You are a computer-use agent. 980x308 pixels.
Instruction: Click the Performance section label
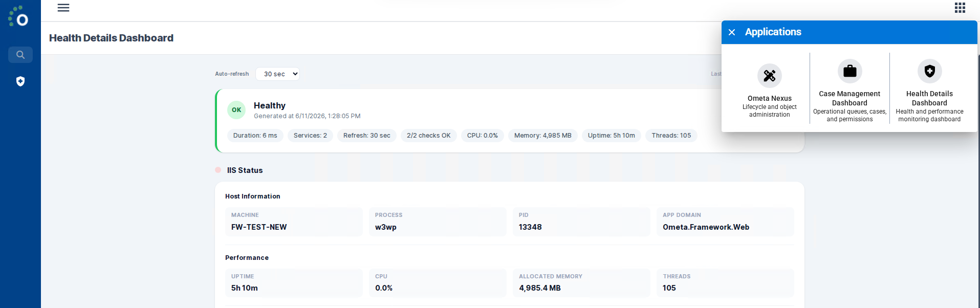247,258
